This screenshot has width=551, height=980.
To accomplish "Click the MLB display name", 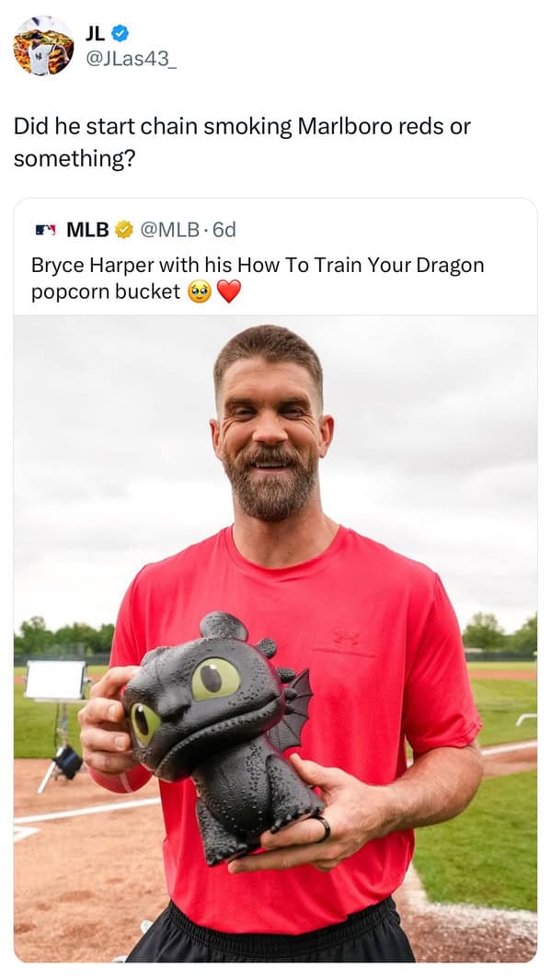I will coord(87,230).
